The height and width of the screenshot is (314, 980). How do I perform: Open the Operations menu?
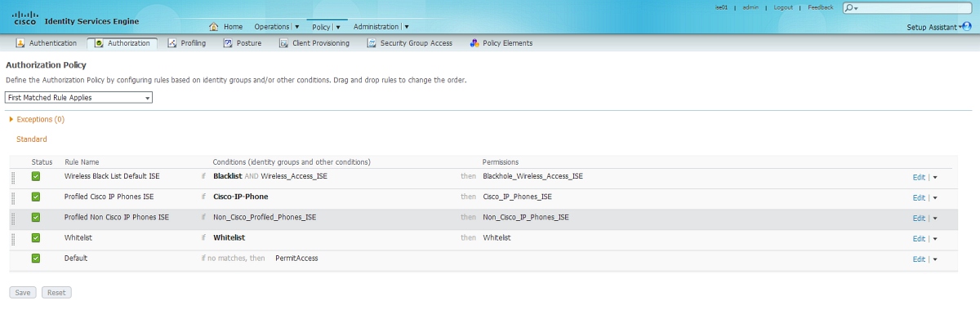(276, 27)
